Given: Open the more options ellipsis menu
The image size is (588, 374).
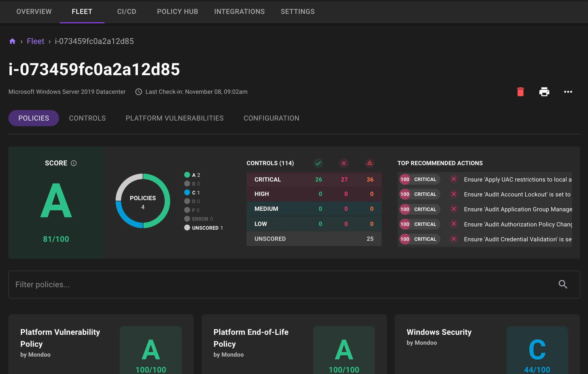Looking at the screenshot, I should click(568, 92).
